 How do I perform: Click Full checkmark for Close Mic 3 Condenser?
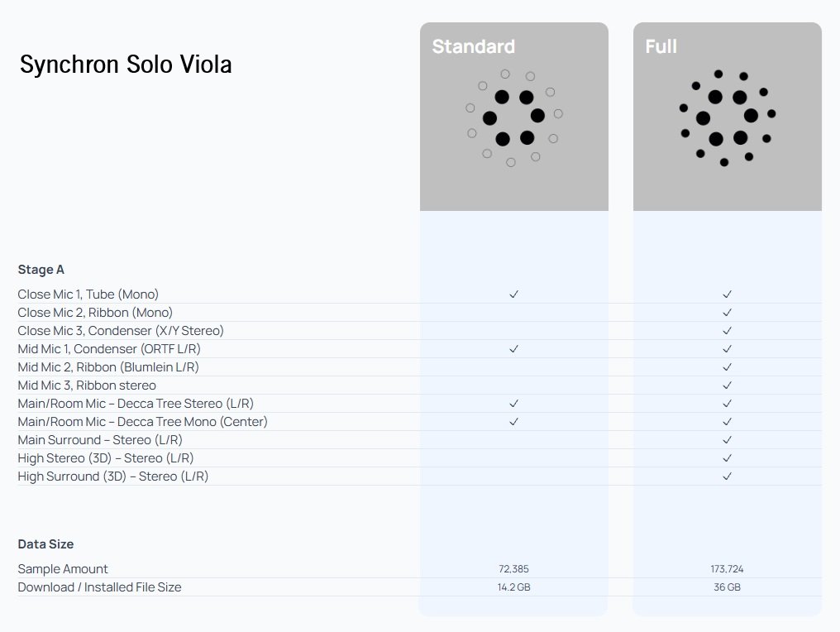tap(728, 331)
